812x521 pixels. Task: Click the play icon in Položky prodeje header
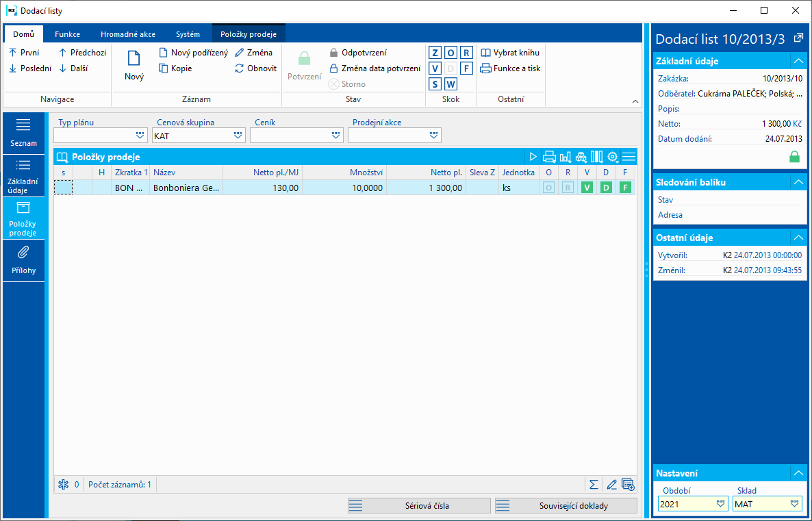click(533, 156)
